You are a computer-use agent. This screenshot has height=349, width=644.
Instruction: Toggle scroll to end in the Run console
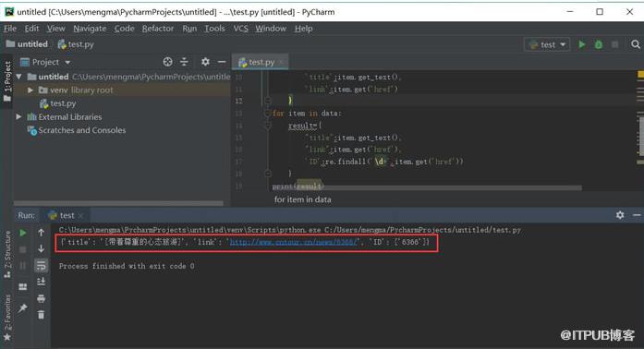click(41, 282)
